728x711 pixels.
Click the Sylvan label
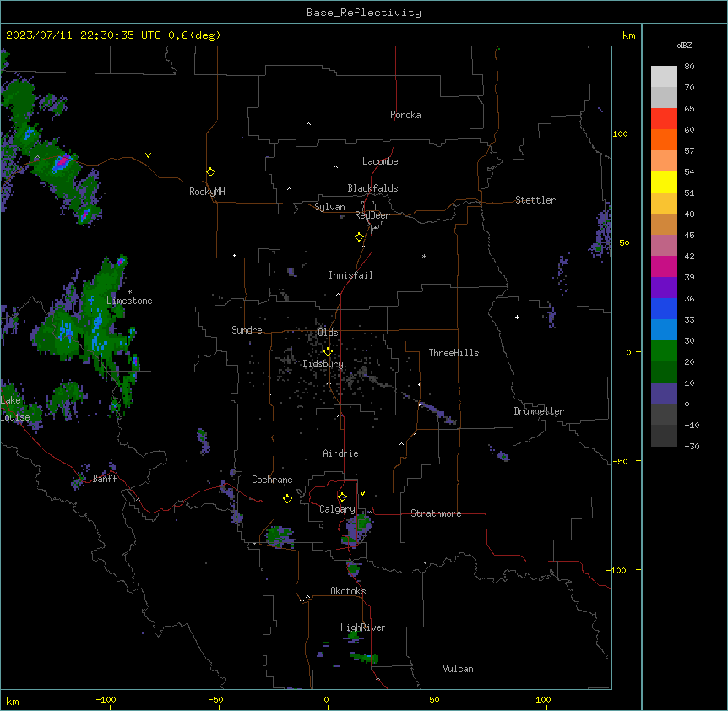point(329,207)
